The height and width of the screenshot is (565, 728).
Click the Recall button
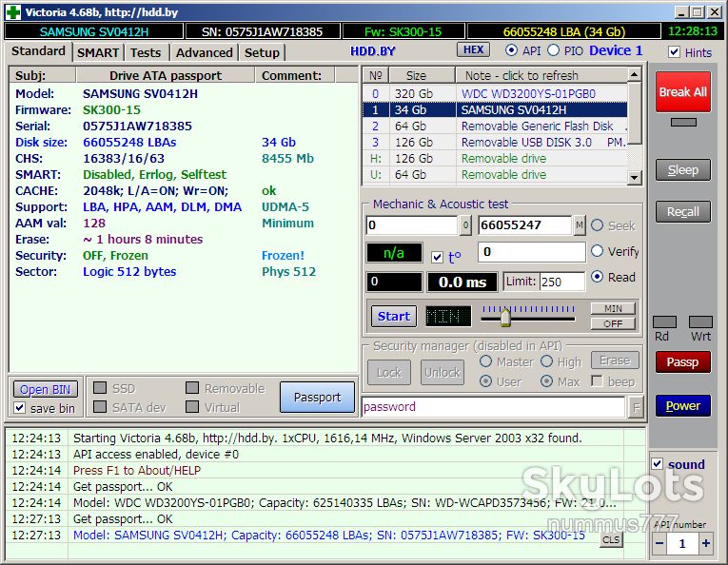pyautogui.click(x=683, y=212)
